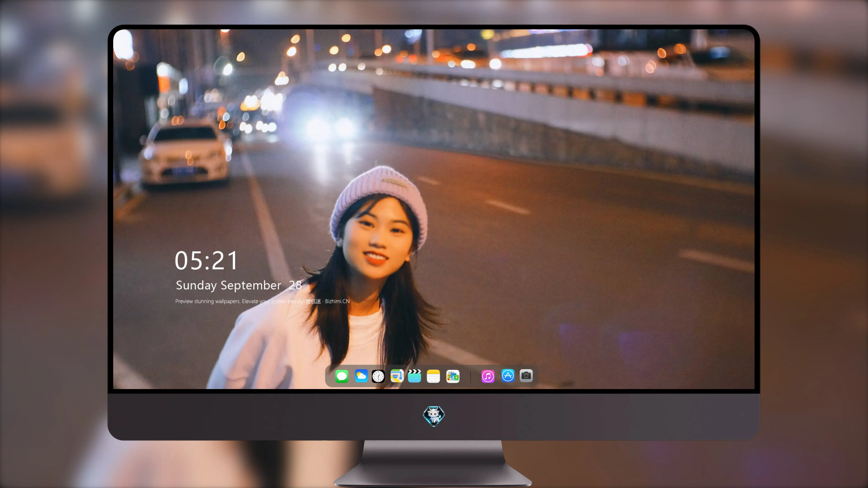The image size is (868, 488).
Task: Open the blue App Store icon
Action: click(508, 376)
